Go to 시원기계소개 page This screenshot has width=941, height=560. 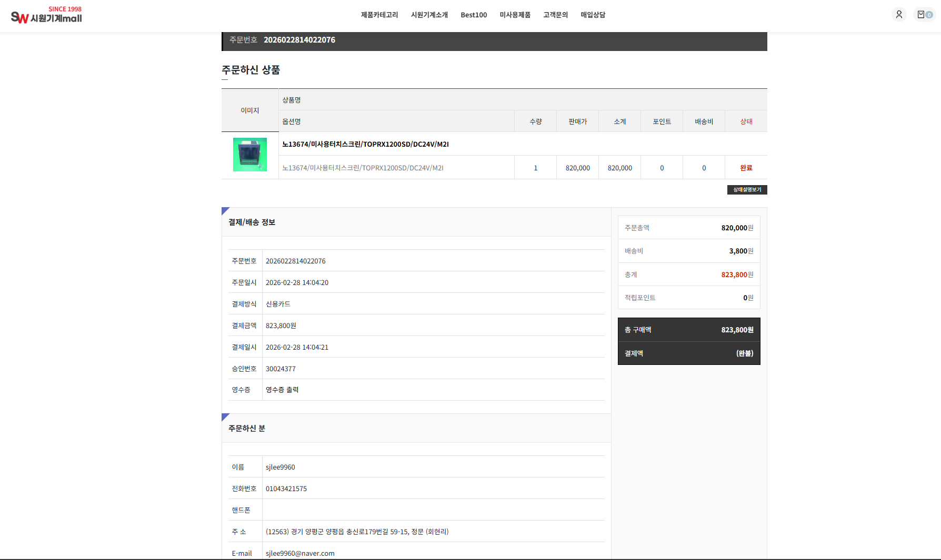point(429,15)
